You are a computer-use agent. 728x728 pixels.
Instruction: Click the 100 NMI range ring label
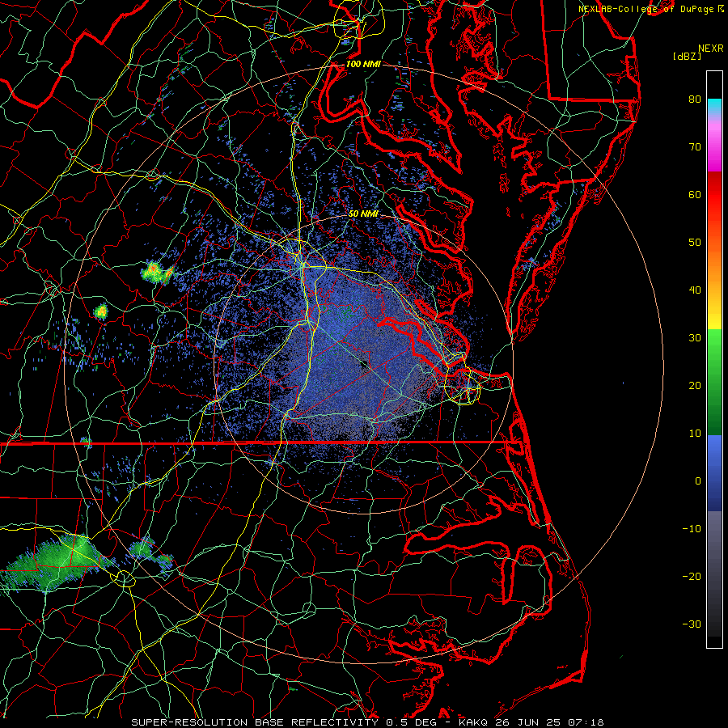[363, 64]
